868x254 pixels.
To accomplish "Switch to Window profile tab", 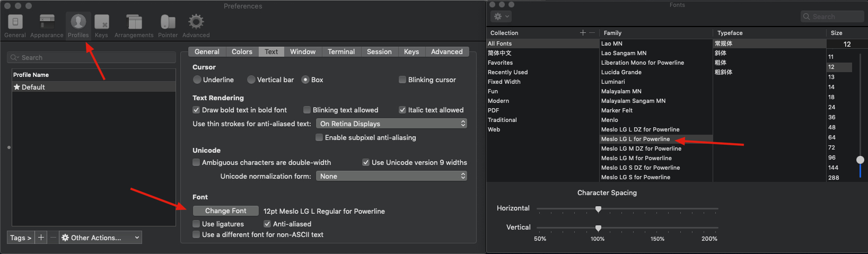I will coord(303,51).
